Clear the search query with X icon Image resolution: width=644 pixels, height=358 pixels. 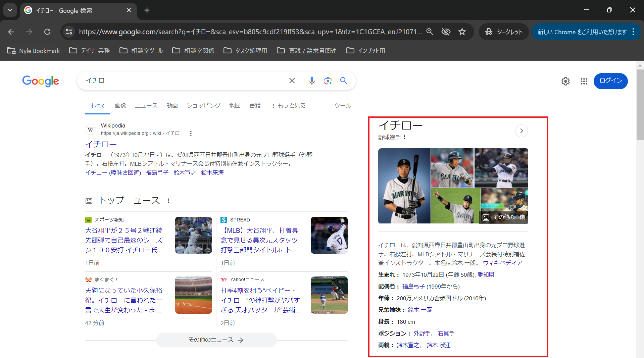pyautogui.click(x=292, y=81)
